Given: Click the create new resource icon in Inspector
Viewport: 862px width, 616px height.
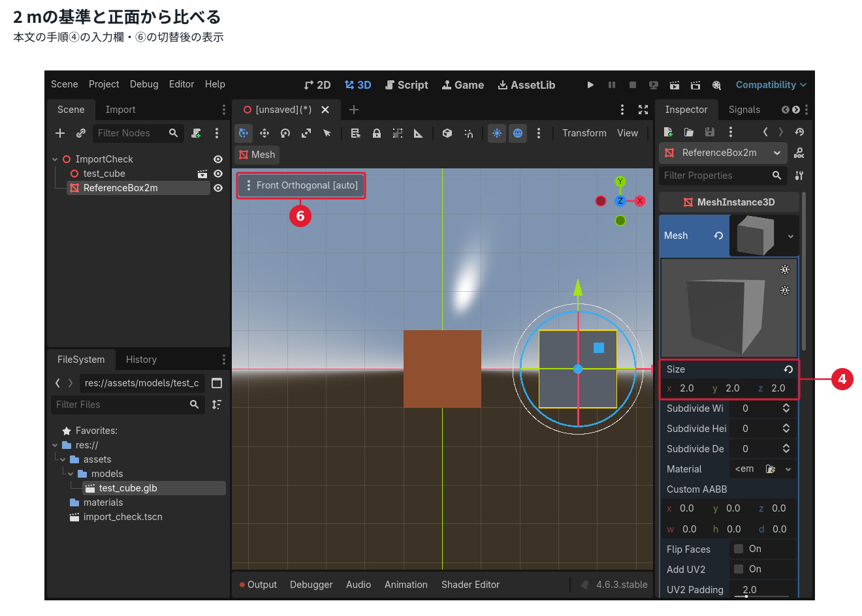Looking at the screenshot, I should (x=668, y=132).
